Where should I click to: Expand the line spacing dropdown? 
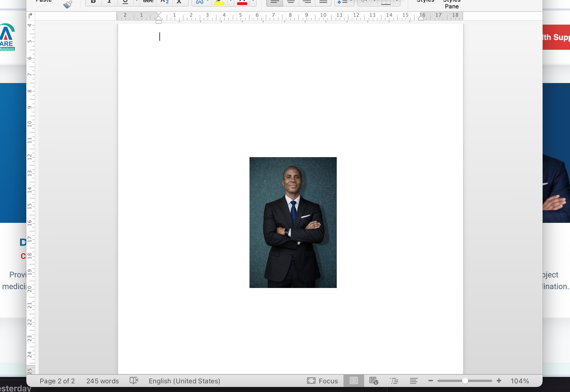point(351,2)
